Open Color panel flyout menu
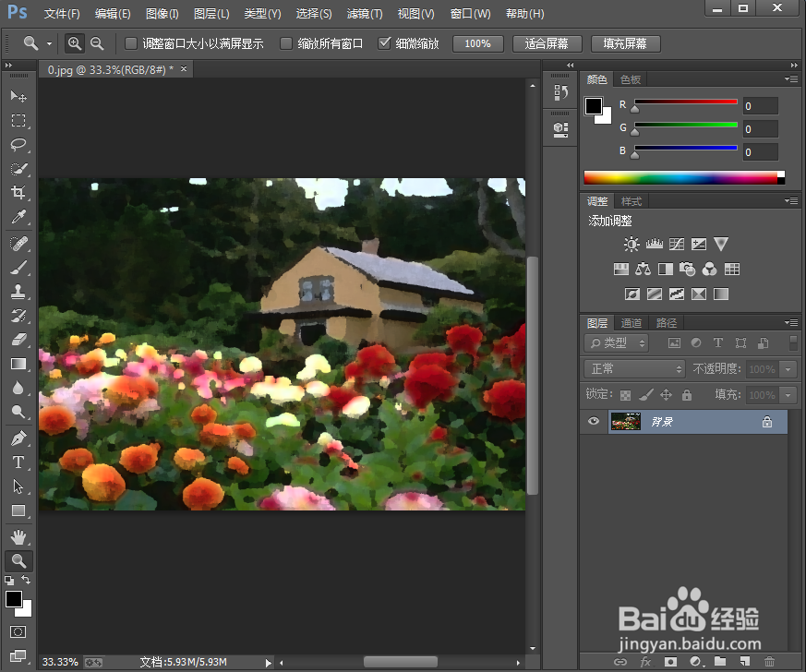The height and width of the screenshot is (672, 806). pos(791,79)
